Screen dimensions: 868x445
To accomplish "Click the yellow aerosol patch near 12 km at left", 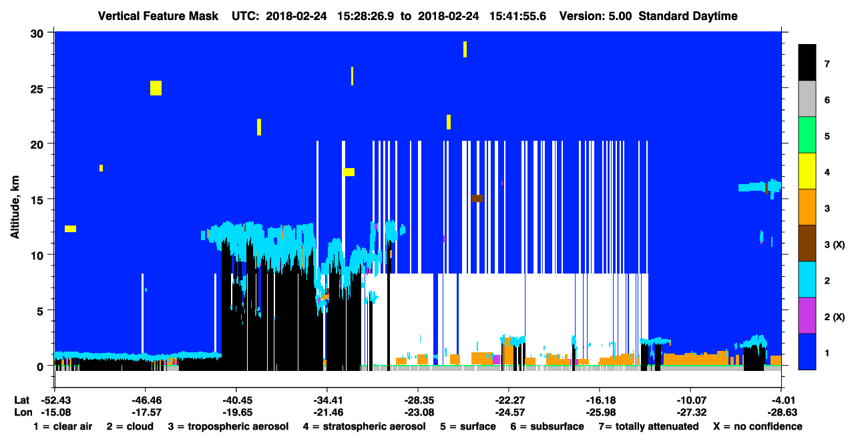I will pyautogui.click(x=70, y=229).
